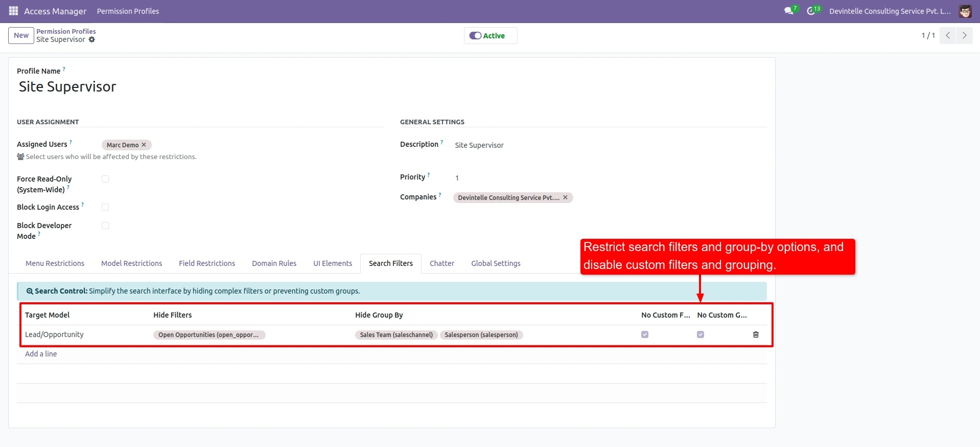This screenshot has height=447, width=980.
Task: Open the chat messages icon with 7 badge
Action: [790, 11]
